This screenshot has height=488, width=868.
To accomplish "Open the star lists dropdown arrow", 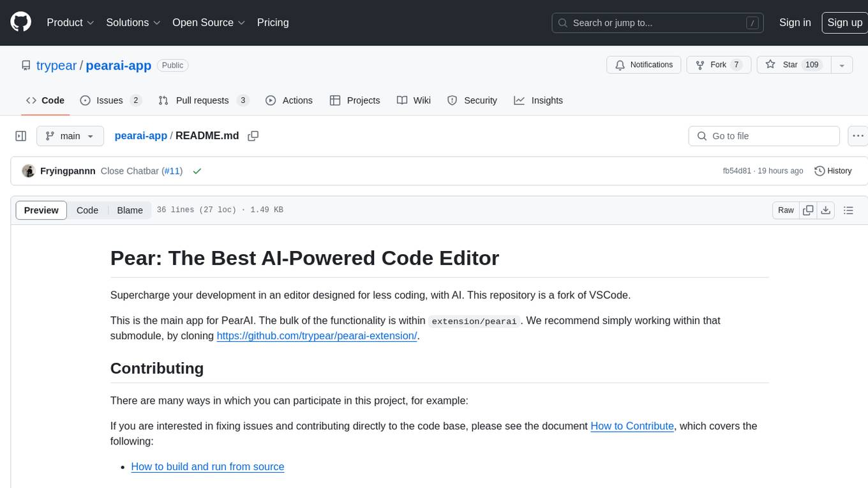I will pos(842,65).
